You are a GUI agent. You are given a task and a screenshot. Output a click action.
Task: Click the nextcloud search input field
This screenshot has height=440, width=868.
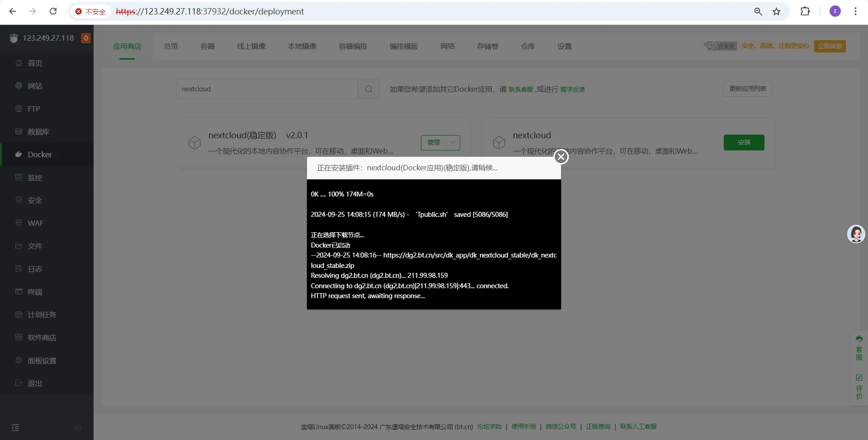(x=267, y=89)
